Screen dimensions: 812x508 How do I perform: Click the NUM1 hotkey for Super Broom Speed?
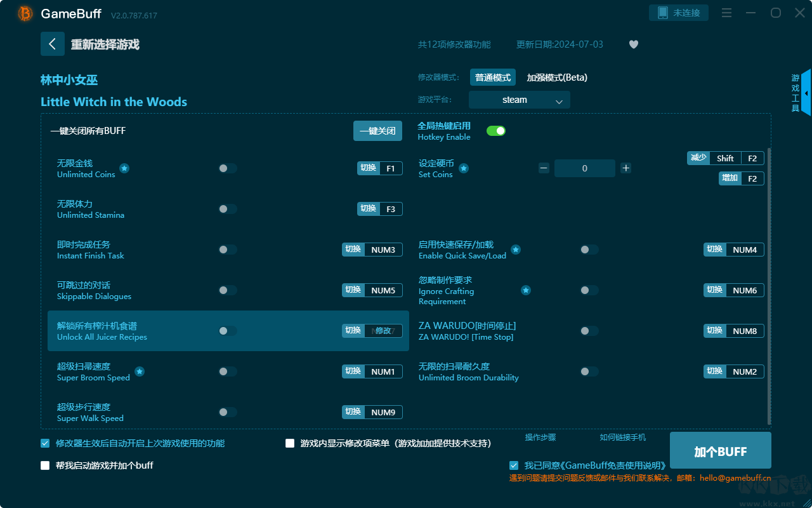[383, 371]
